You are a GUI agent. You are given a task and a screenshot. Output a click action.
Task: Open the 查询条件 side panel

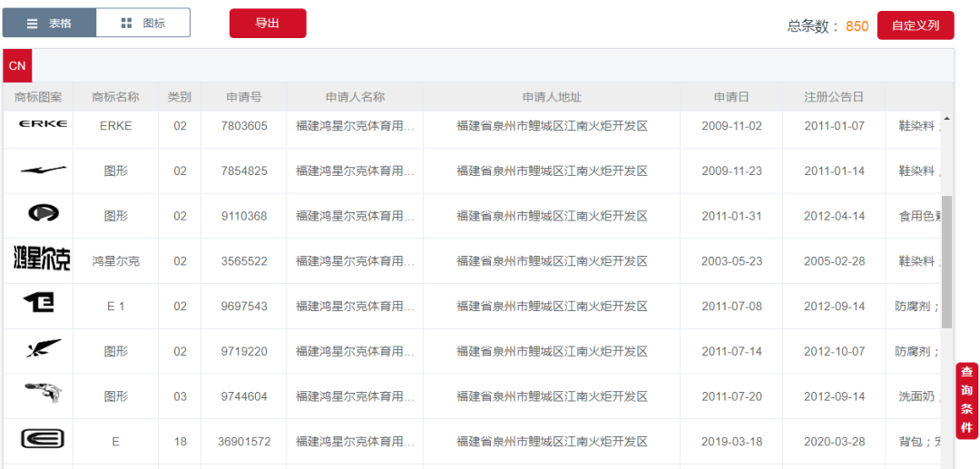tap(967, 400)
